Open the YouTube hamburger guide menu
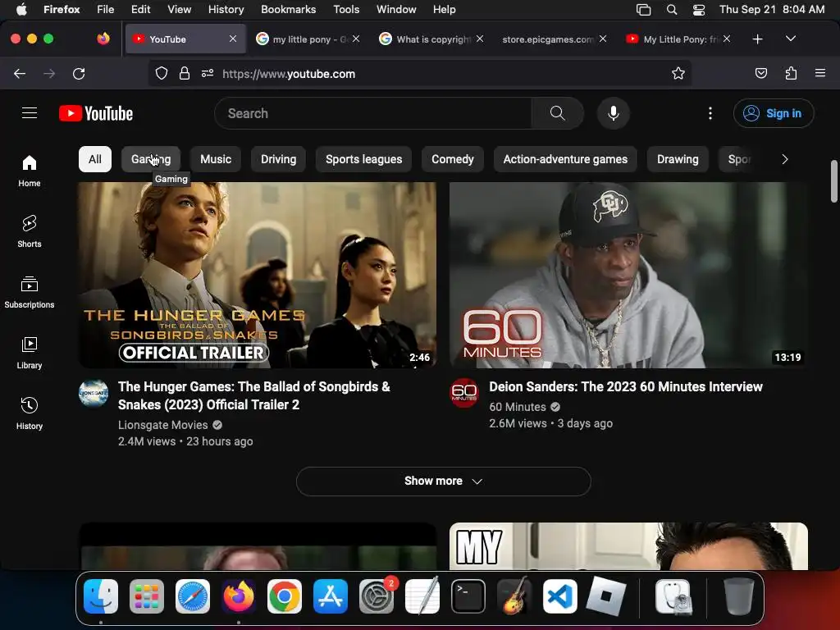Image resolution: width=840 pixels, height=630 pixels. coord(30,113)
